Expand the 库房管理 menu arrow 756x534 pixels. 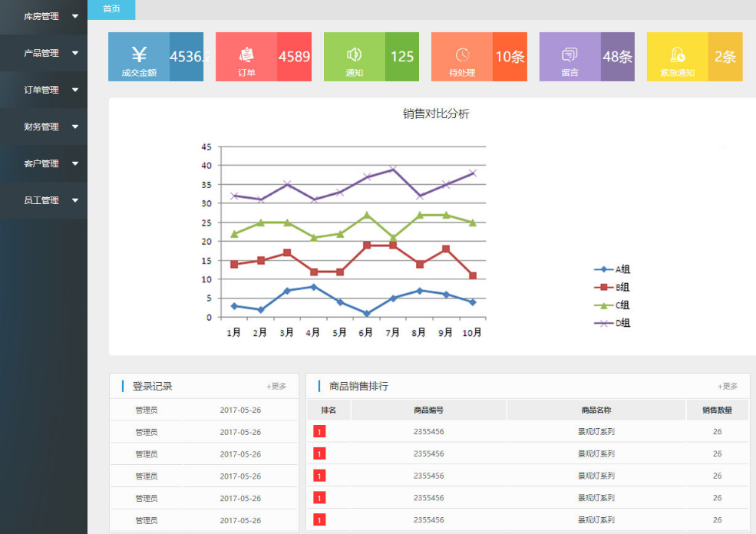coord(75,16)
